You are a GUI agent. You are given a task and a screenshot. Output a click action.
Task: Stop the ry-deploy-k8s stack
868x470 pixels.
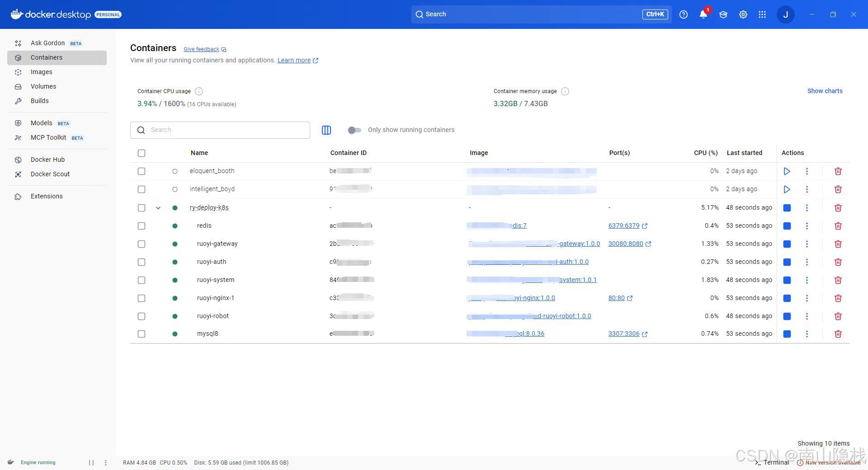[787, 208]
